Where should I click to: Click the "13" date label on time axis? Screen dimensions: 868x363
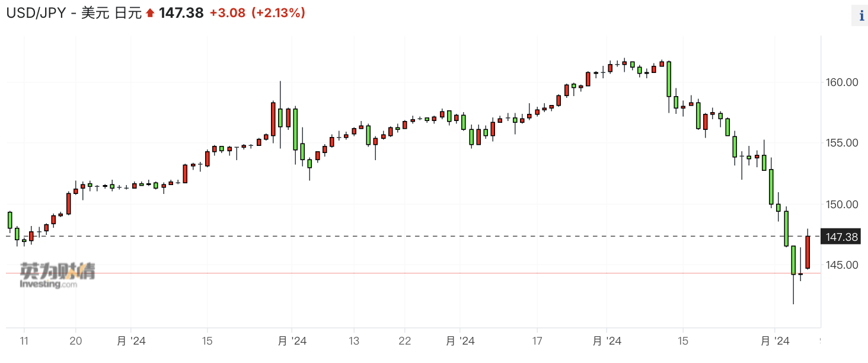[353, 341]
